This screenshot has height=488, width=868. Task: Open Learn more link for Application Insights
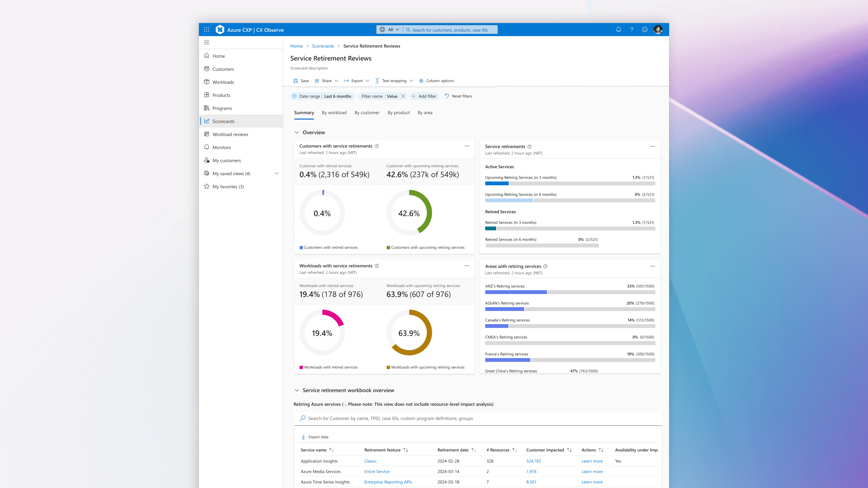(x=592, y=461)
